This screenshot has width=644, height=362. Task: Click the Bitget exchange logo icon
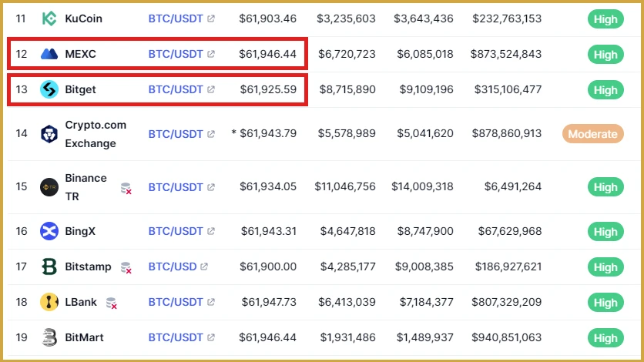pos(49,89)
